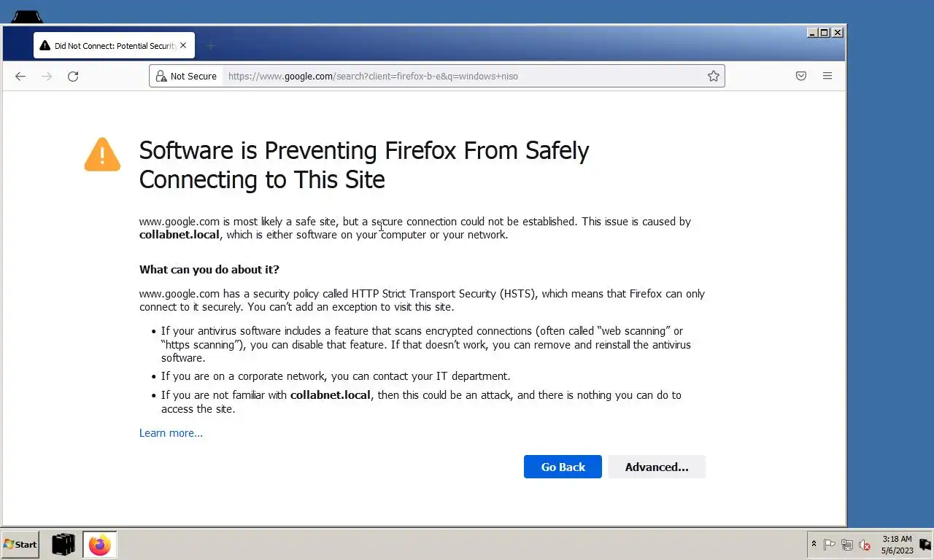This screenshot has height=560, width=934.
Task: Click the Action Center flag icon
Action: [x=830, y=545]
